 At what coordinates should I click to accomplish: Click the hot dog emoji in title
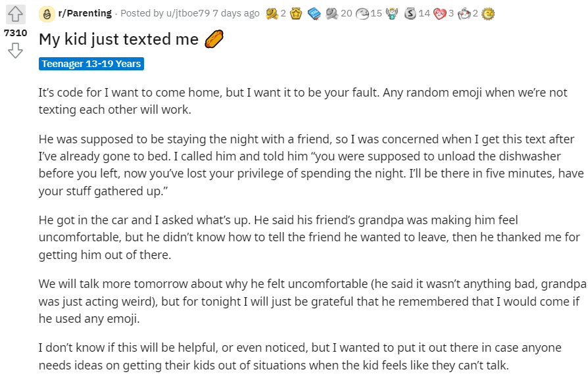point(214,39)
